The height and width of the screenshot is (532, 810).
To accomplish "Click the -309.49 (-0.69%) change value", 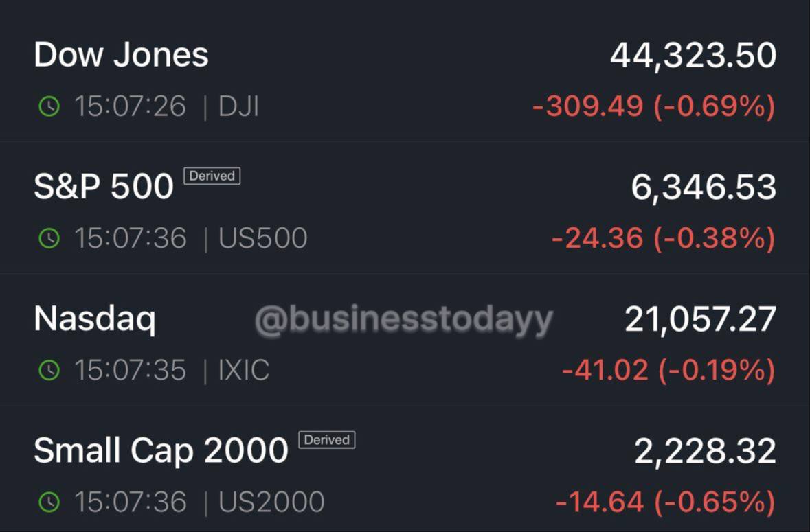I will click(x=654, y=106).
